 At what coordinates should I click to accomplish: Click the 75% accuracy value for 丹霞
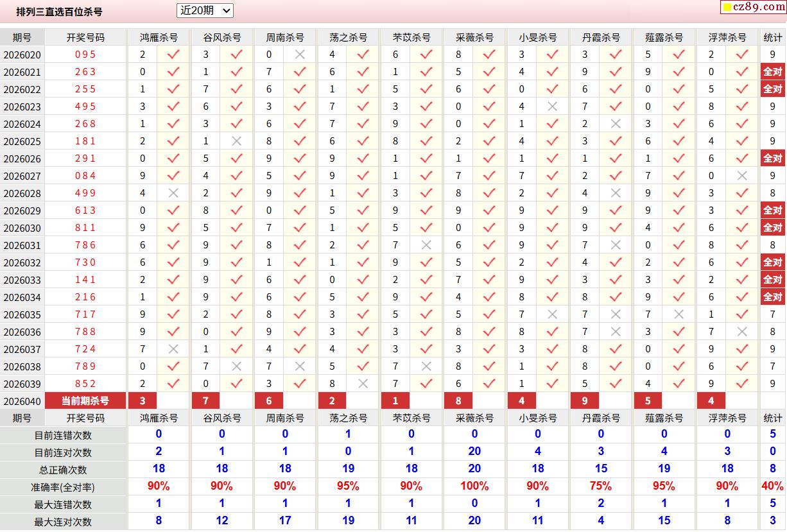[x=601, y=486]
